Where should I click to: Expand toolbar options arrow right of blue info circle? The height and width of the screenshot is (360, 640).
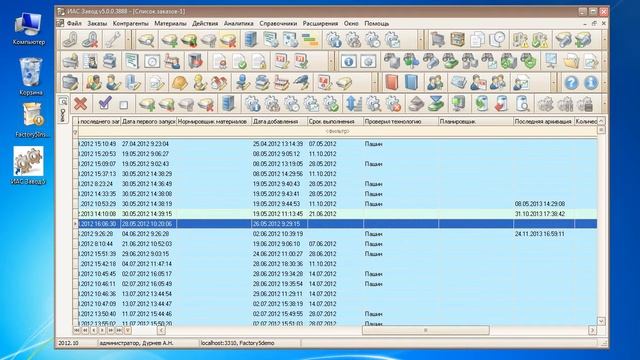tap(604, 83)
